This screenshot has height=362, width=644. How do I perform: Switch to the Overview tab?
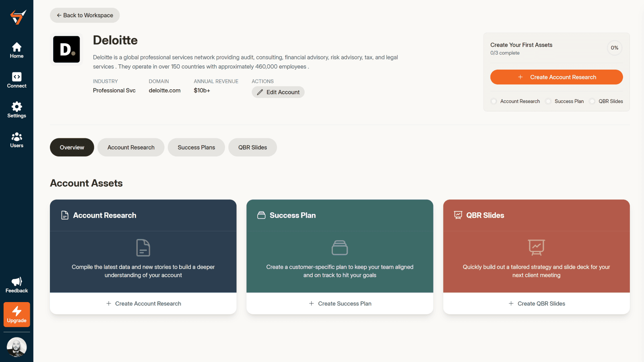click(72, 148)
